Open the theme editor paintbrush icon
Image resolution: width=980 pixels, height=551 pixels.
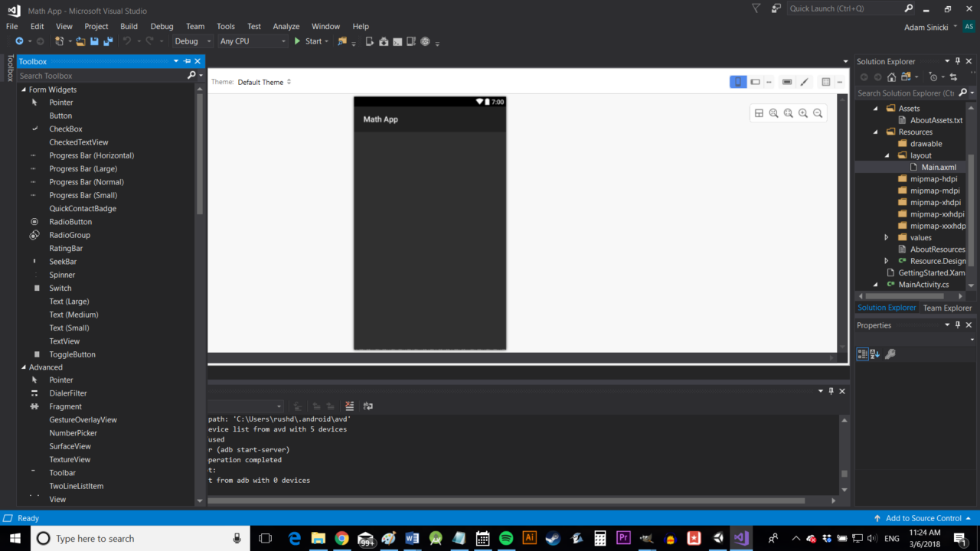(804, 82)
